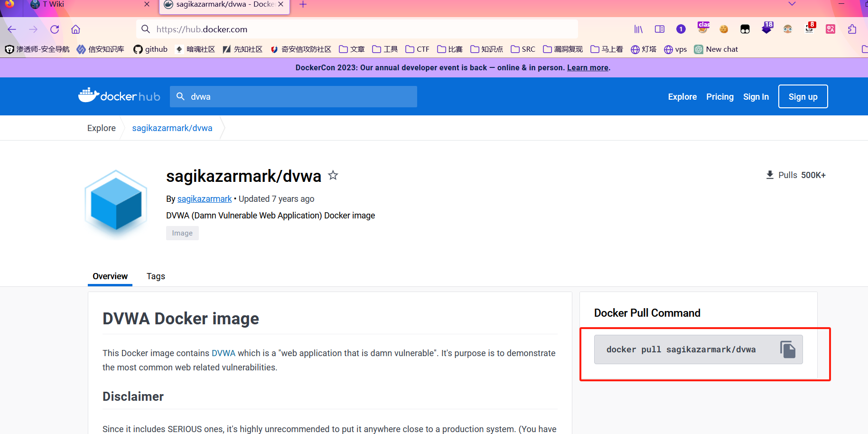The width and height of the screenshot is (868, 434).
Task: Click the search magnifier in Docker Hub
Action: click(x=180, y=96)
